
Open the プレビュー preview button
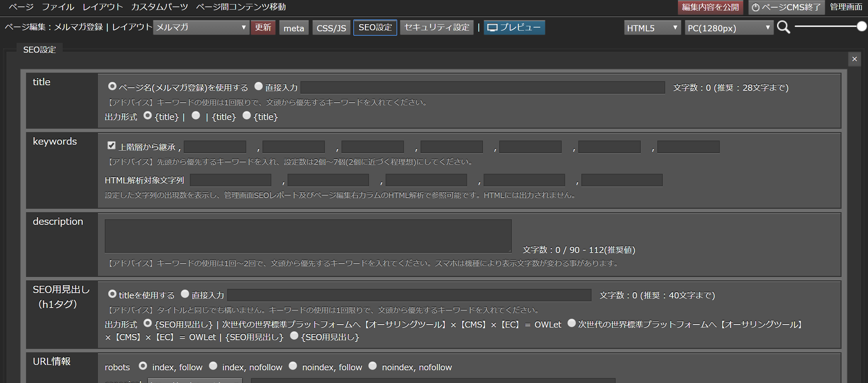pos(514,28)
